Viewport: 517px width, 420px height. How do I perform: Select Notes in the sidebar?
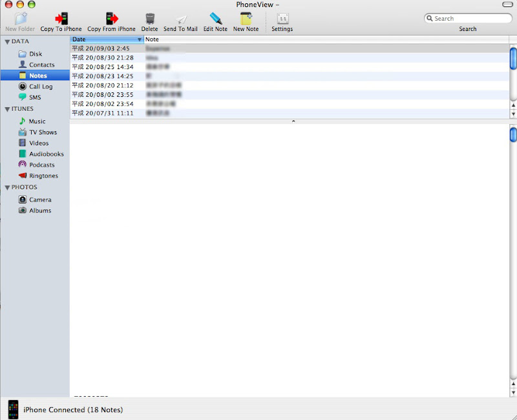tap(35, 76)
